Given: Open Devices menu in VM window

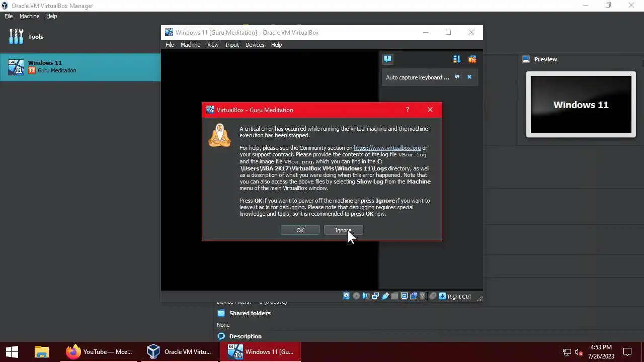Looking at the screenshot, I should (x=255, y=45).
